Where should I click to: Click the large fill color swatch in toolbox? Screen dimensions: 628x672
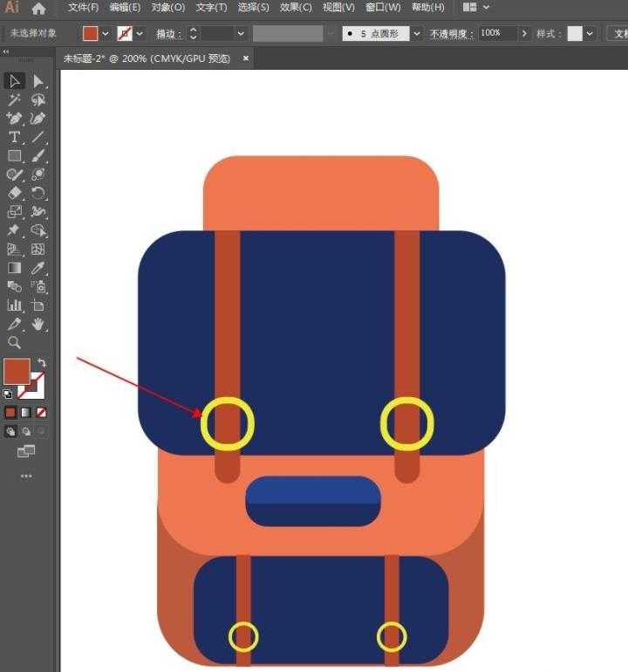click(17, 370)
